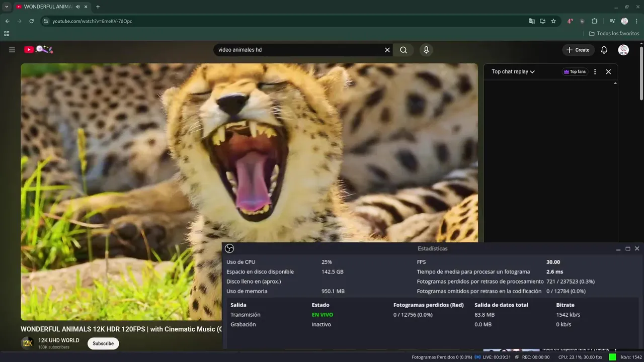The width and height of the screenshot is (644, 362).
Task: Click the CPU: 23.1%, 30.00 fps status
Action: tap(580, 357)
